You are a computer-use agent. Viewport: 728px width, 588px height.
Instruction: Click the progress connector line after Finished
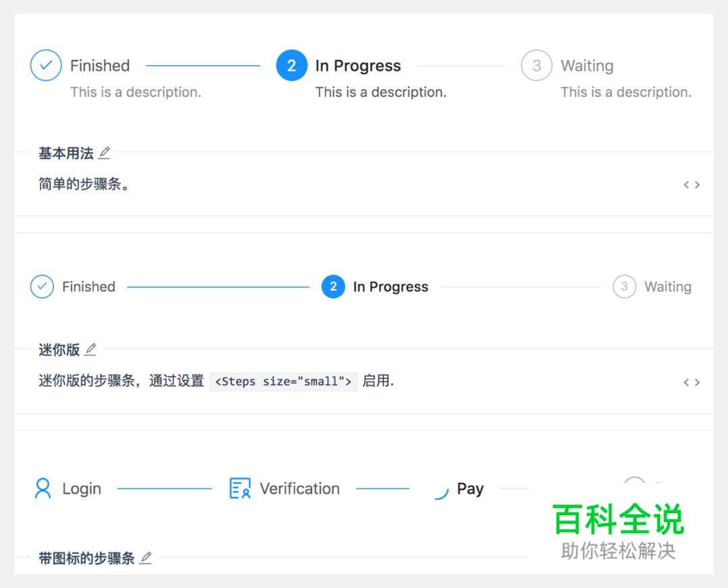[202, 65]
